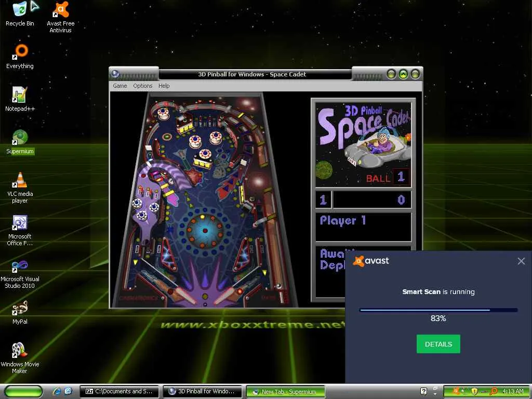
Task: Open the Everything search shortcut
Action: [20, 56]
